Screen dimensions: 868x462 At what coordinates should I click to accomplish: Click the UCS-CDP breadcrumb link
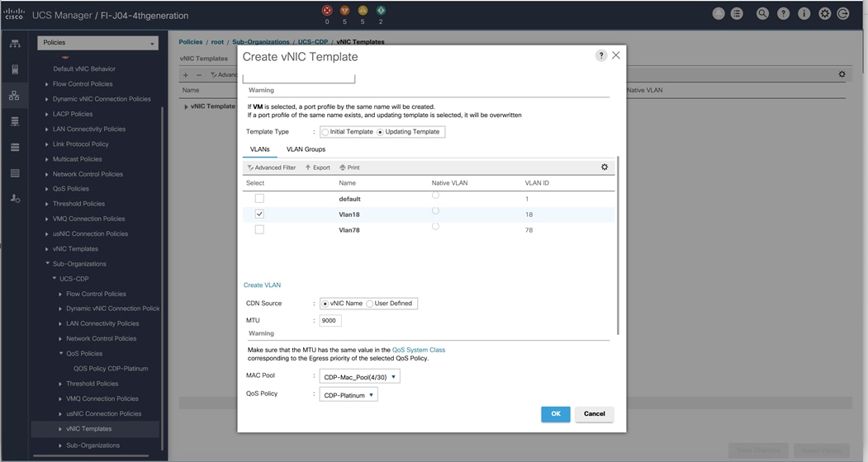coord(313,42)
